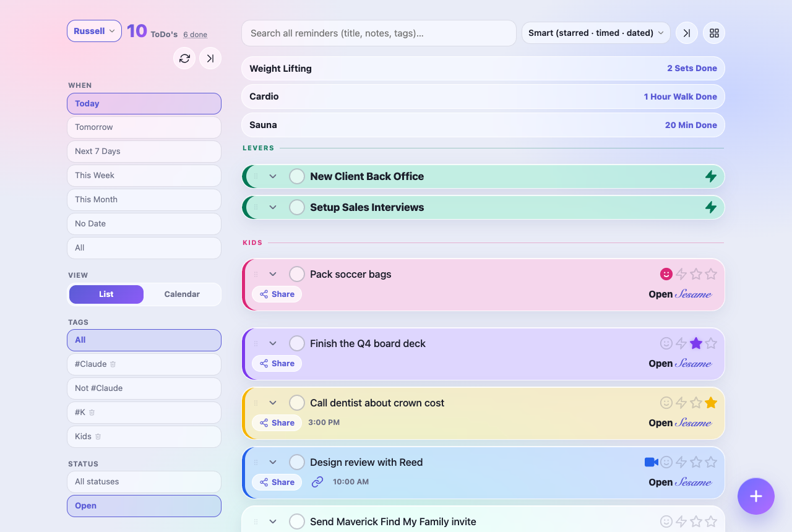Check off Finish the Q4 board deck
Viewport: 792px width, 532px height.
coord(297,343)
